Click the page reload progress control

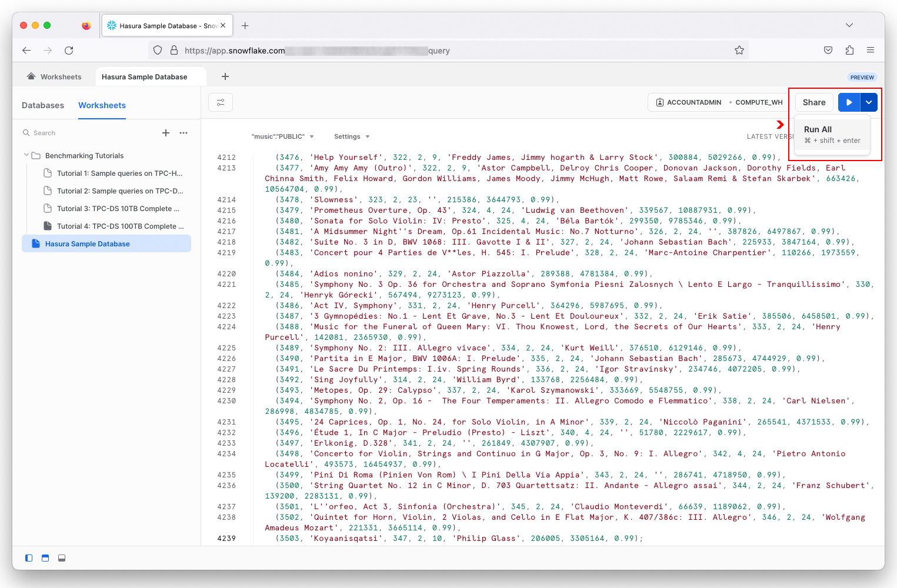[68, 51]
